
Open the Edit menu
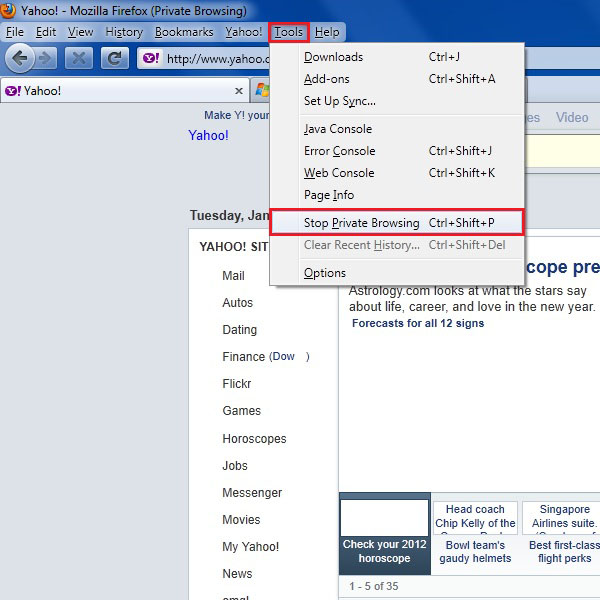[x=46, y=32]
